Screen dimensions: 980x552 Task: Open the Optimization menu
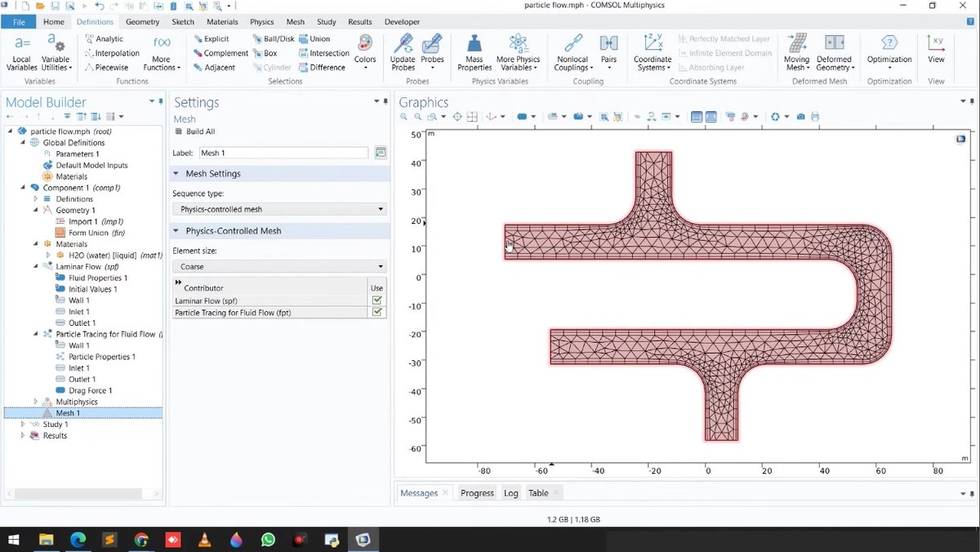click(889, 52)
